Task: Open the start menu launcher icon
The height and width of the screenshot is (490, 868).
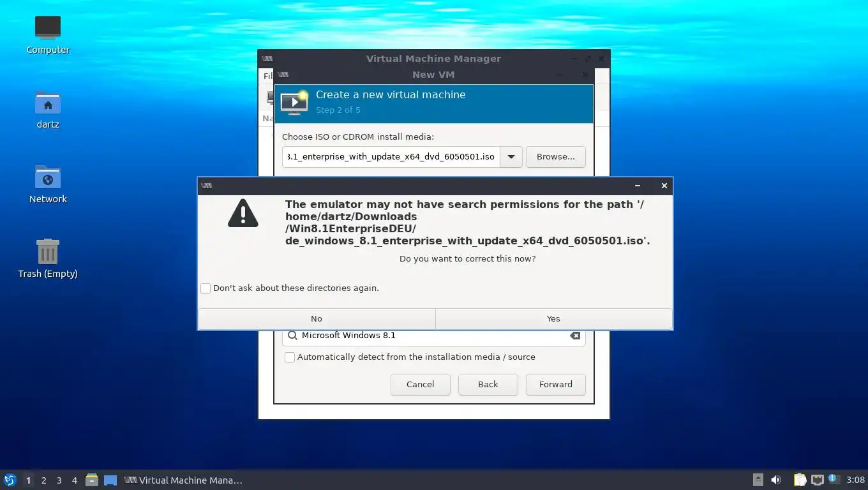Action: [10, 480]
